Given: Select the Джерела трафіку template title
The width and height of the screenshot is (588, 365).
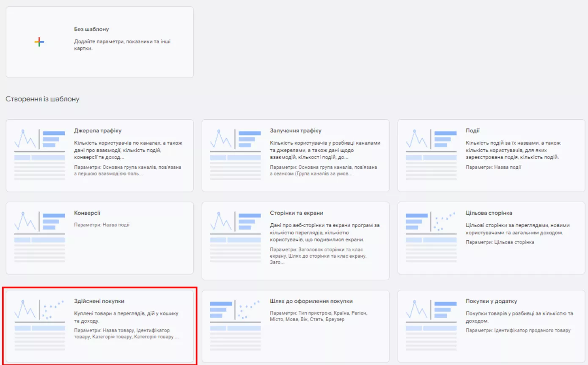Looking at the screenshot, I should click(98, 131).
